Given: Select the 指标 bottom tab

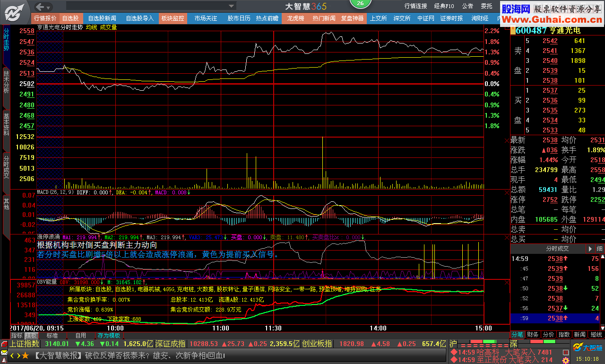Looking at the screenshot, I should [x=17, y=336].
